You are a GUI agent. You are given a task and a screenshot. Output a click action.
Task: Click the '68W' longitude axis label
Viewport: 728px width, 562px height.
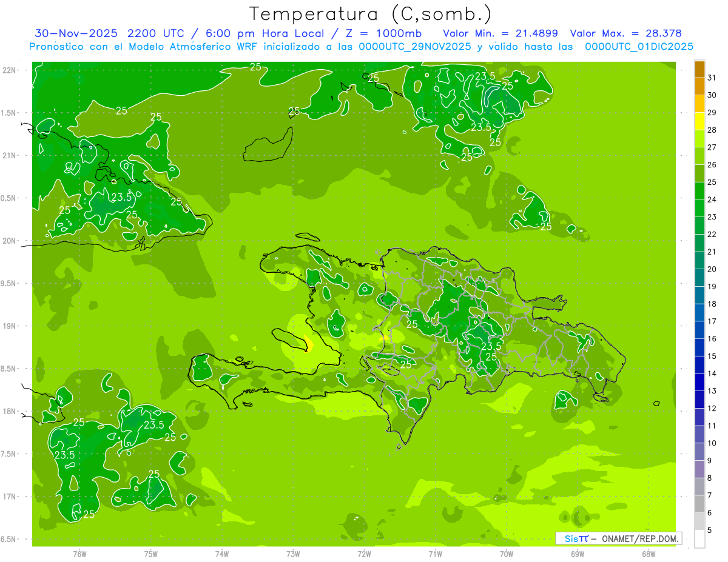(649, 554)
